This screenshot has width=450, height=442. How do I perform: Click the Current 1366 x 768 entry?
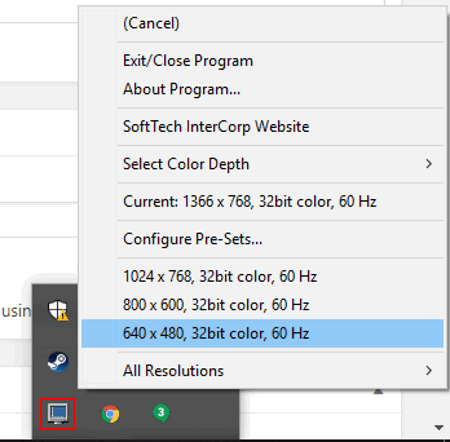click(262, 202)
